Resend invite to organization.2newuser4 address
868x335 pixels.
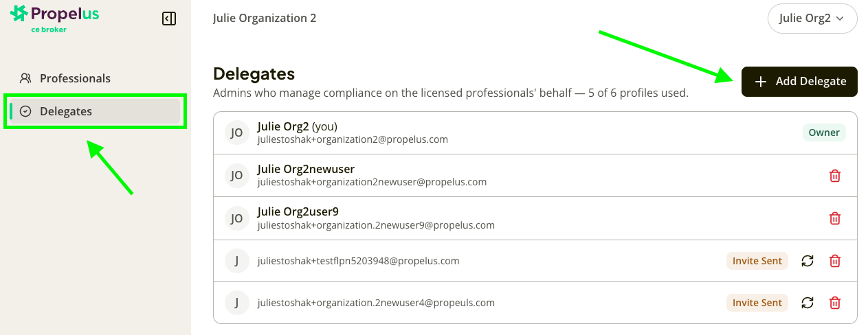point(808,303)
